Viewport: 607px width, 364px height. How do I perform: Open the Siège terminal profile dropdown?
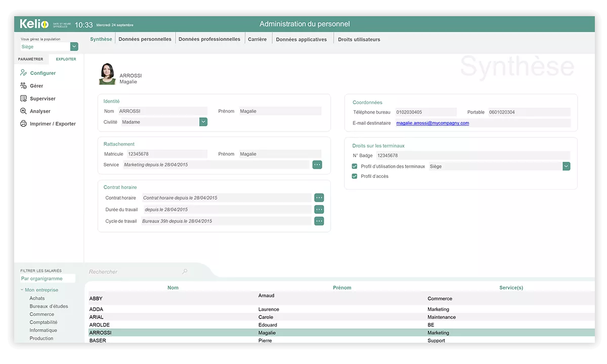pyautogui.click(x=566, y=166)
